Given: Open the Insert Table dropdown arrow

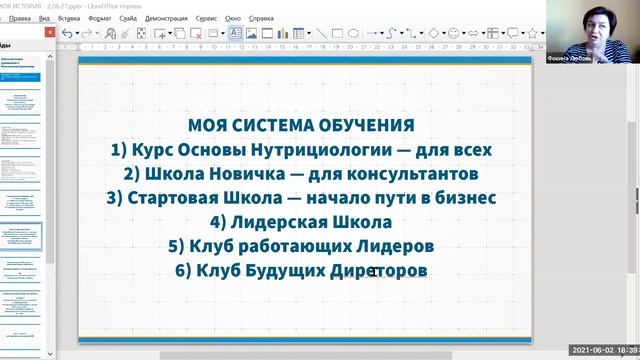Looking at the screenshot, I should [x=309, y=33].
